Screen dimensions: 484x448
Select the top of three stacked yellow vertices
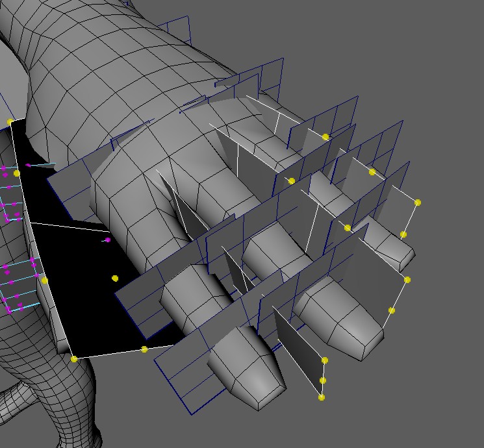click(325, 360)
